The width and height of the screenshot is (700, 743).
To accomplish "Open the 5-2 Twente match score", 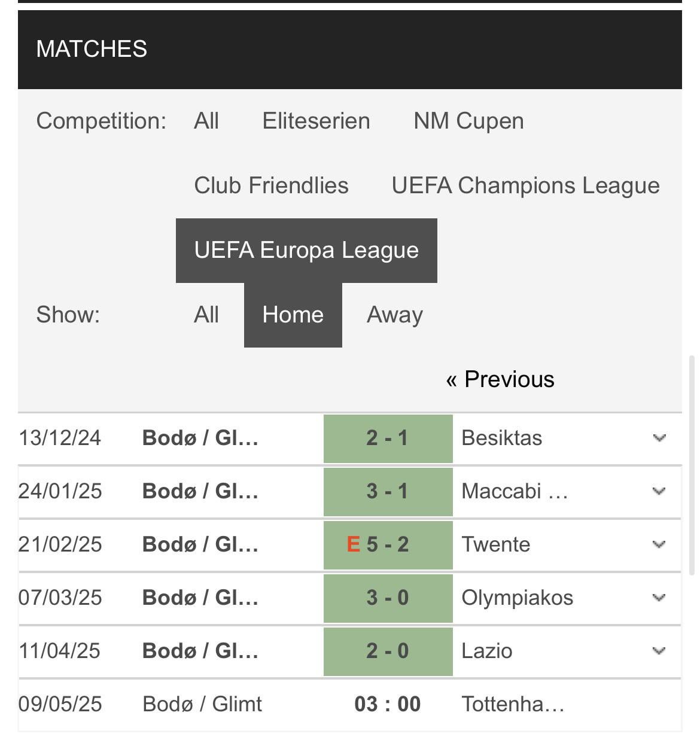I will coord(388,544).
